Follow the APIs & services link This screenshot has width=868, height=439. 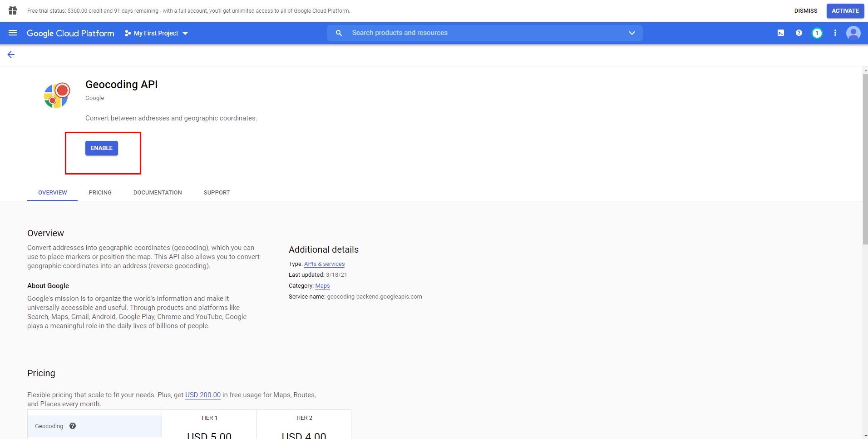[324, 264]
